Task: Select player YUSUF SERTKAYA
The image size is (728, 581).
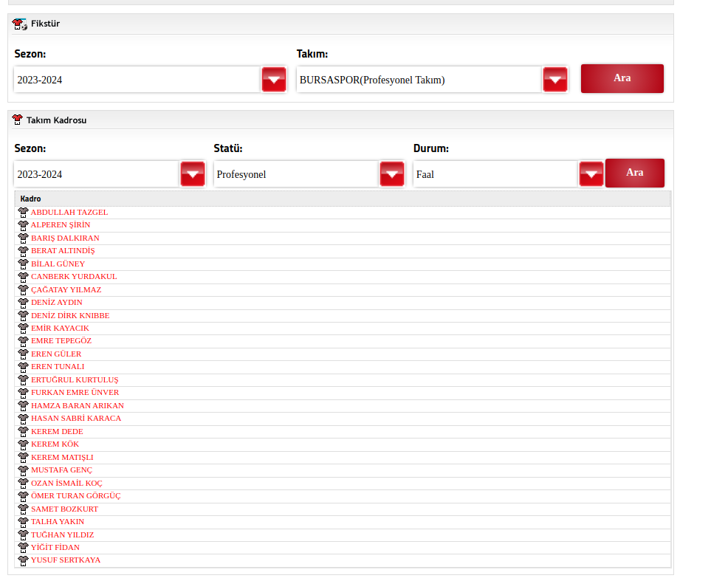Action: click(x=65, y=560)
